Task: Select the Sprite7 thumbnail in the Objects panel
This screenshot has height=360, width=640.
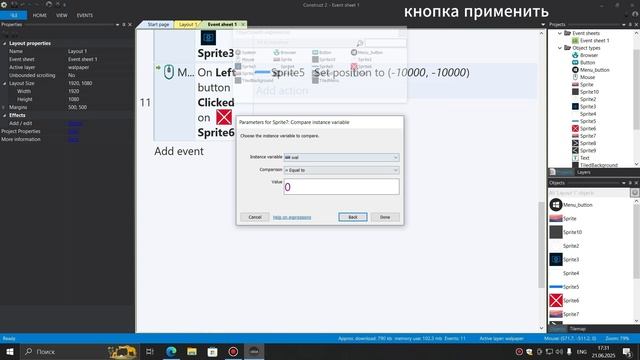Action: pos(556,314)
